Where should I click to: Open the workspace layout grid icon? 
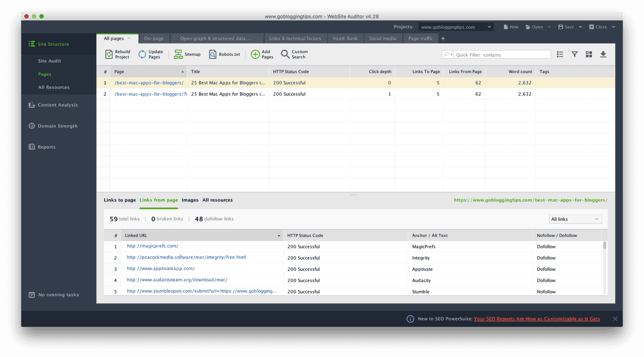point(588,54)
